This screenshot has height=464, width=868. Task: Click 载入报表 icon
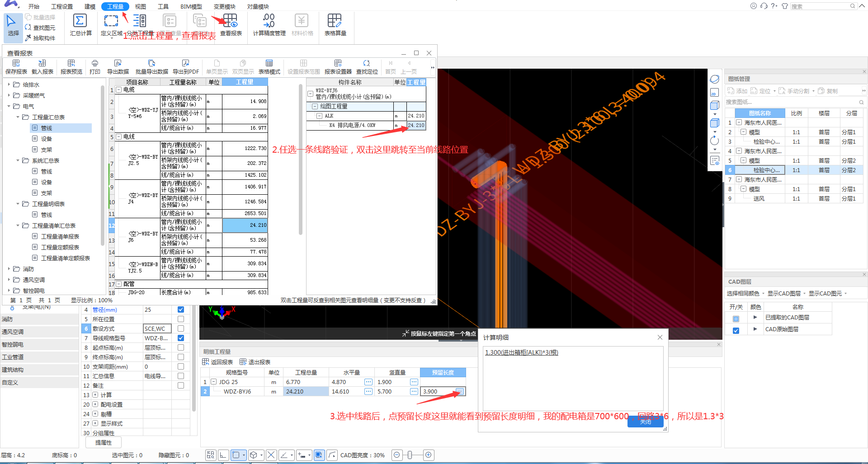42,63
